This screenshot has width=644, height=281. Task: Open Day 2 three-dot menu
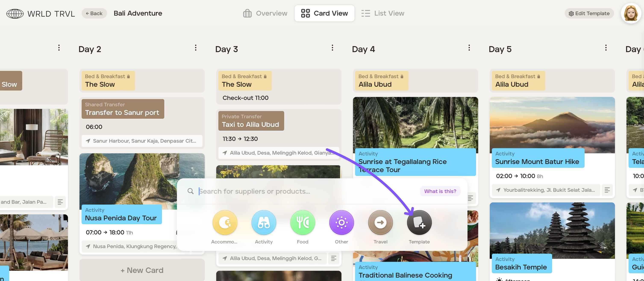click(196, 48)
